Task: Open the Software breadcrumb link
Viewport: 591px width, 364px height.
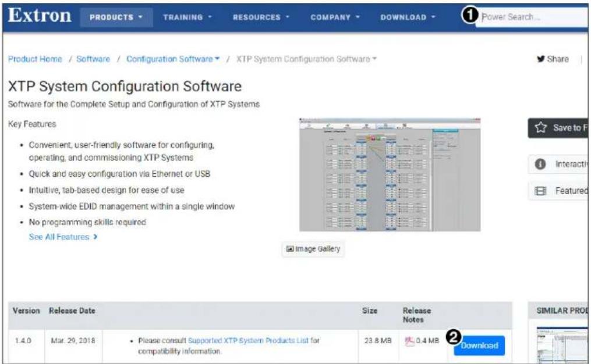Action: 93,59
